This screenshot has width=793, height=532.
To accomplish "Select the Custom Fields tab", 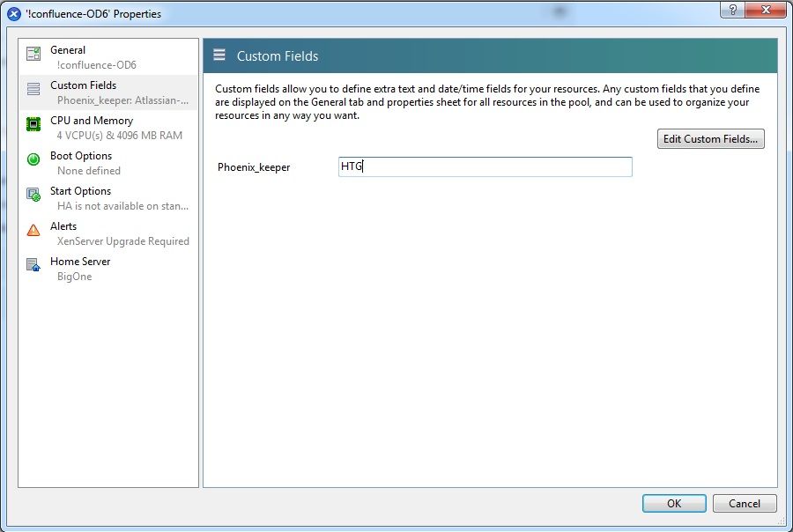I will pyautogui.click(x=108, y=92).
